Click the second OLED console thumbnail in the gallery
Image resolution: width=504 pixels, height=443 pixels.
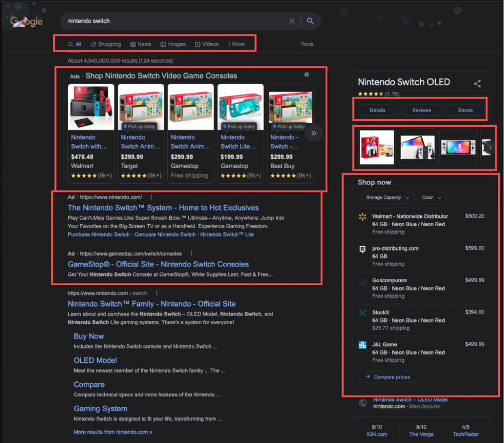pos(417,148)
